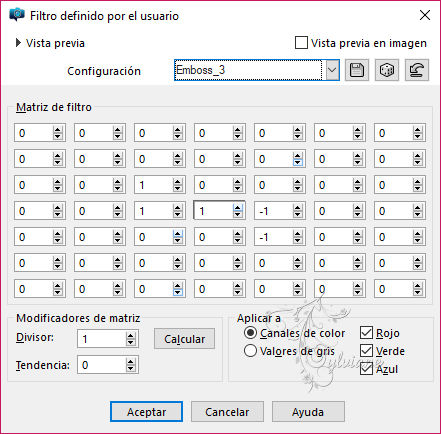Uncheck the Verde channel checkbox
This screenshot has width=441, height=434.
[366, 351]
